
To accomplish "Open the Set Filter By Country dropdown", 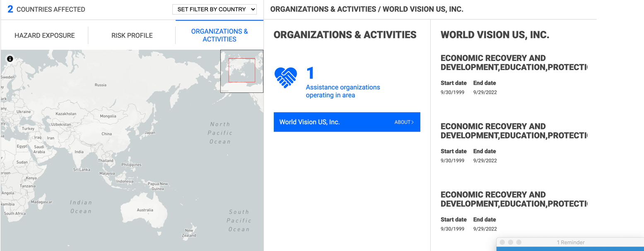I will (x=215, y=9).
